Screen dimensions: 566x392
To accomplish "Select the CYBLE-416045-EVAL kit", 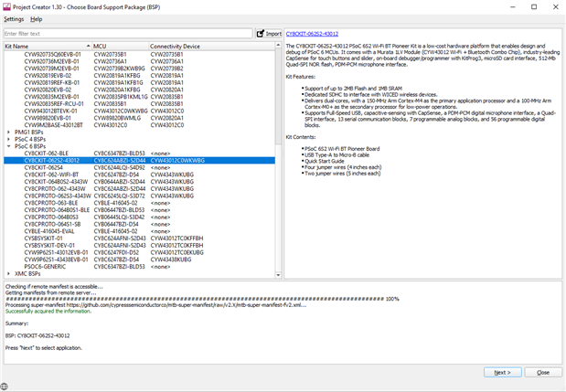I will click(139, 231).
